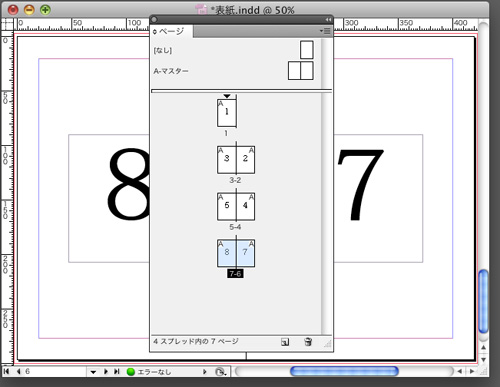The image size is (500, 387).
Task: Click the horizontal scroll right arrow
Action: [x=471, y=371]
